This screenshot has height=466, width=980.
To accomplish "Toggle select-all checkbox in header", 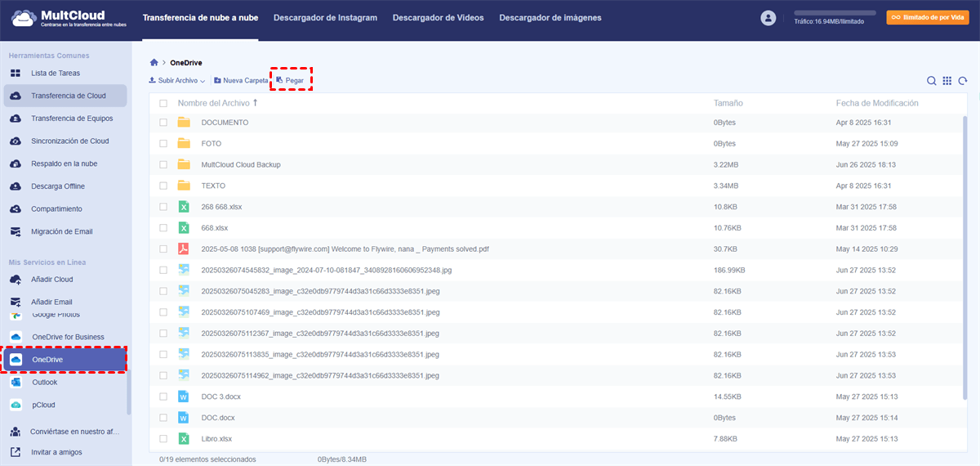I will click(163, 104).
